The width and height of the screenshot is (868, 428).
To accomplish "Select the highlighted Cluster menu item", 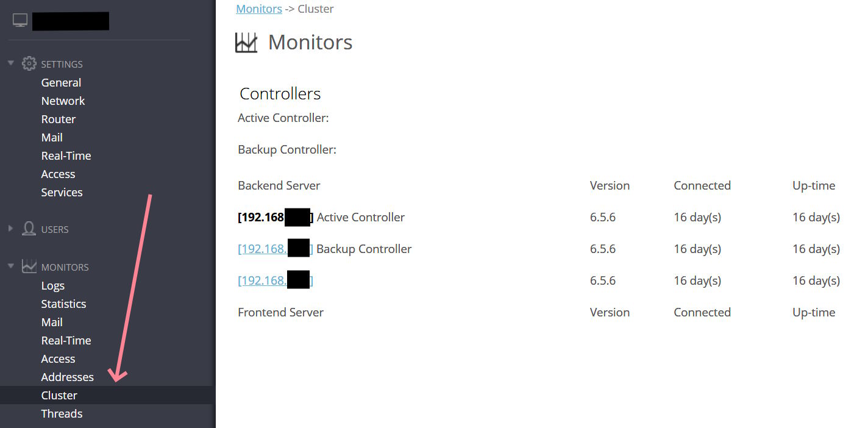I will (107, 395).
